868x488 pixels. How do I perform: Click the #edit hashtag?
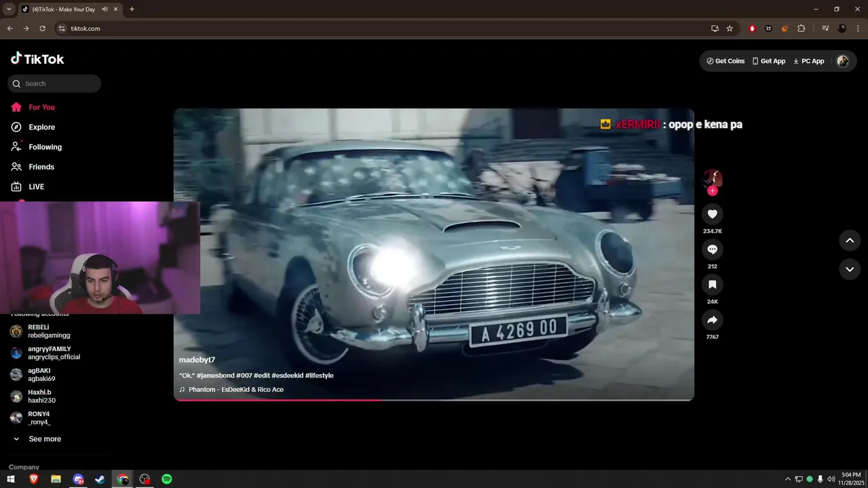261,375
